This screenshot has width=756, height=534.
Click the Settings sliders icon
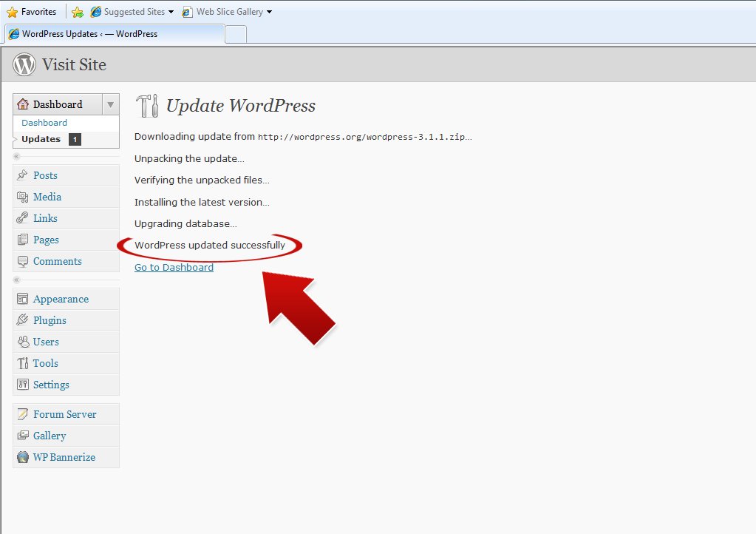coord(22,385)
